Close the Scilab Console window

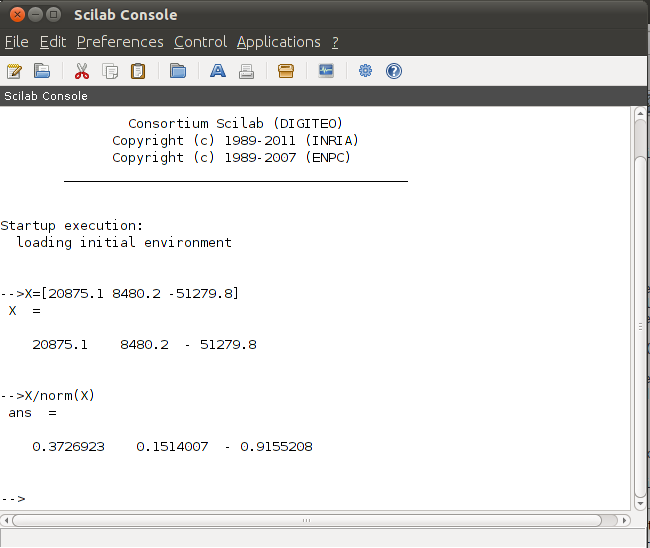(x=17, y=15)
